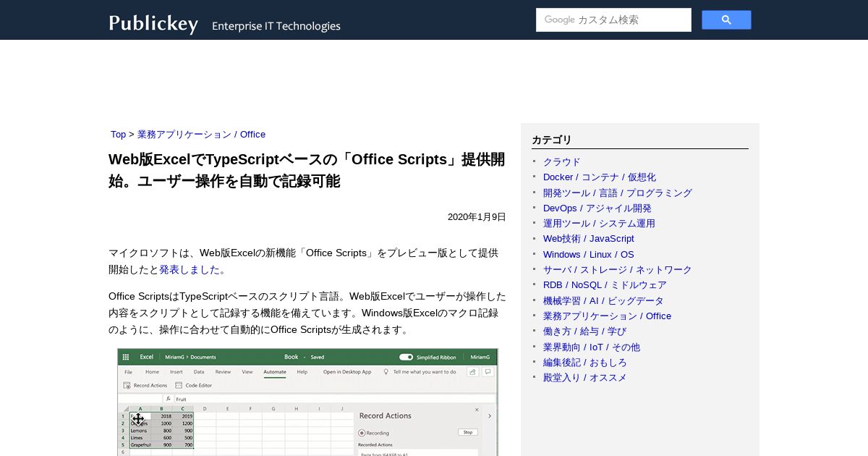Select the Data tab in Excel screenshot
868x456 pixels.
(x=198, y=372)
